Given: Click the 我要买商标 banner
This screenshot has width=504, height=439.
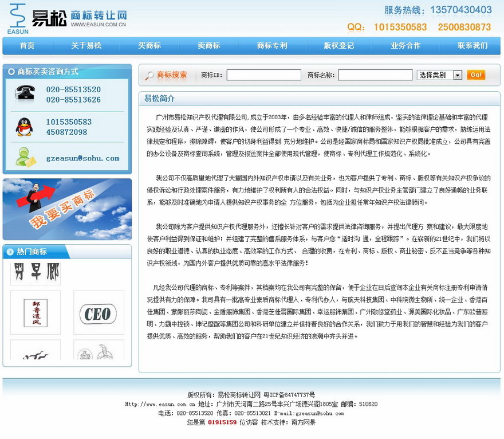Looking at the screenshot, I should tap(67, 209).
